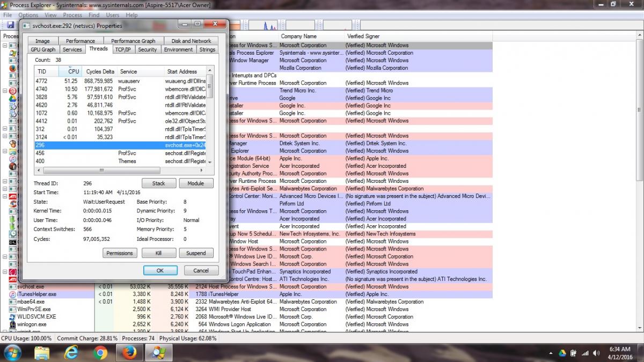Switch to the GPU Graph tab
The image size is (644, 362).
pos(43,49)
